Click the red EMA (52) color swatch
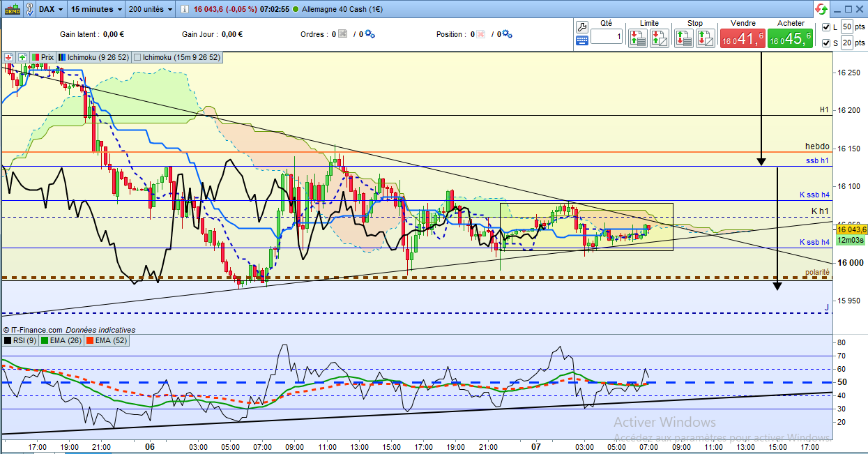The height and width of the screenshot is (454, 868). coord(90,340)
